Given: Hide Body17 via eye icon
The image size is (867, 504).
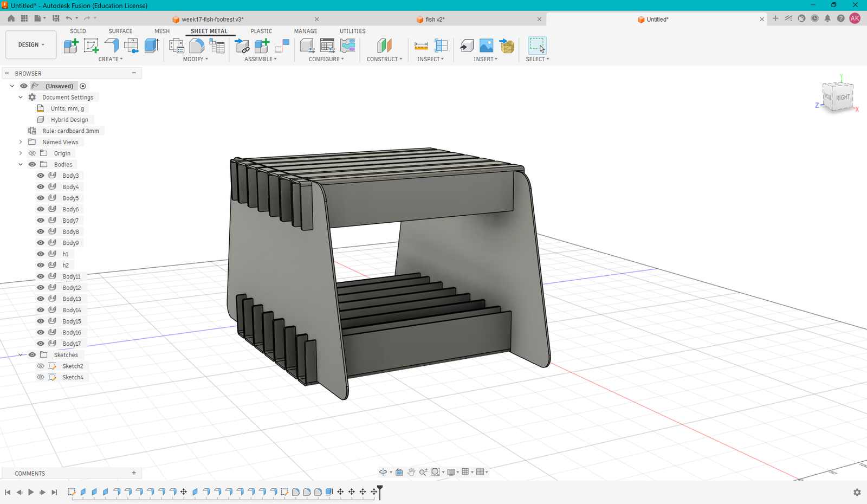Looking at the screenshot, I should pyautogui.click(x=41, y=343).
